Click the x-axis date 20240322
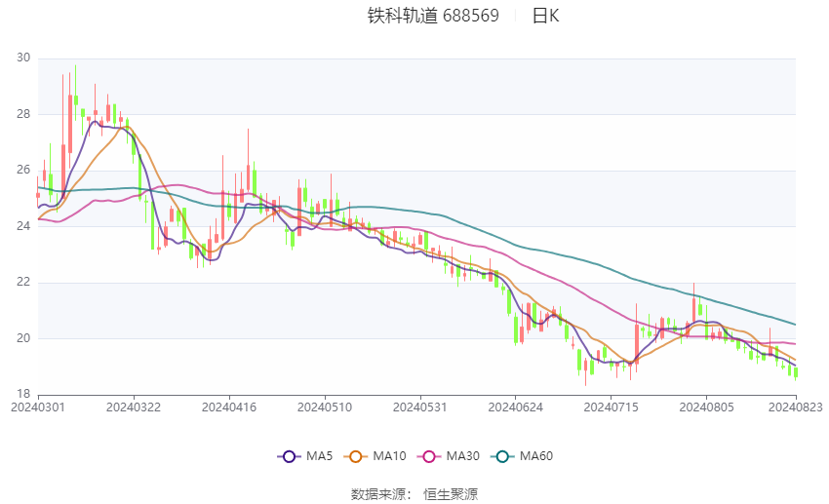This screenshot has width=829, height=504. point(134,407)
